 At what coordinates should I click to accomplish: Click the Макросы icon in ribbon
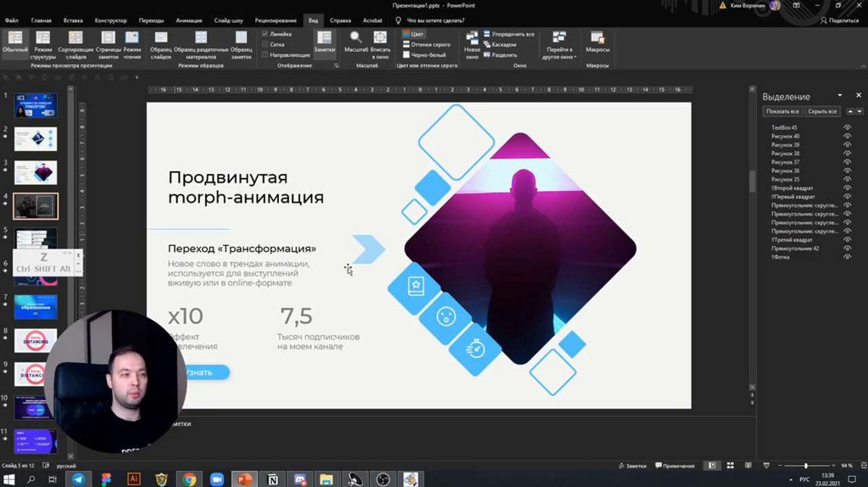[x=597, y=39]
